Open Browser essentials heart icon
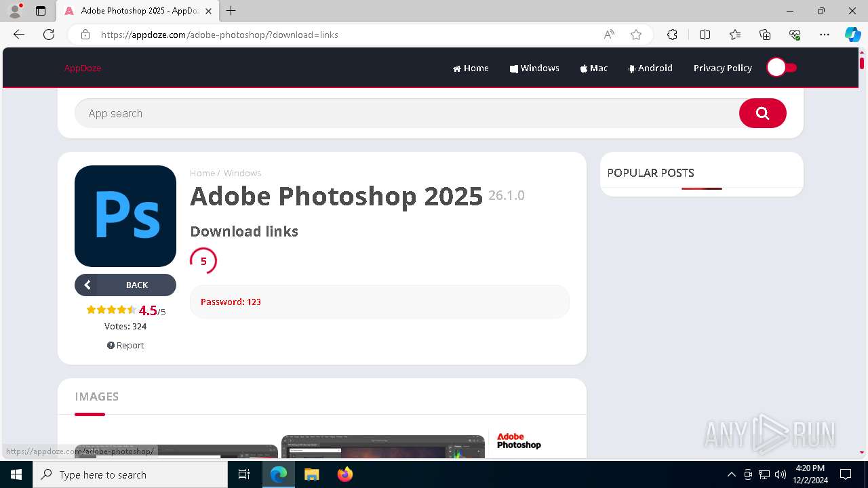Image resolution: width=868 pixels, height=488 pixels. click(795, 35)
